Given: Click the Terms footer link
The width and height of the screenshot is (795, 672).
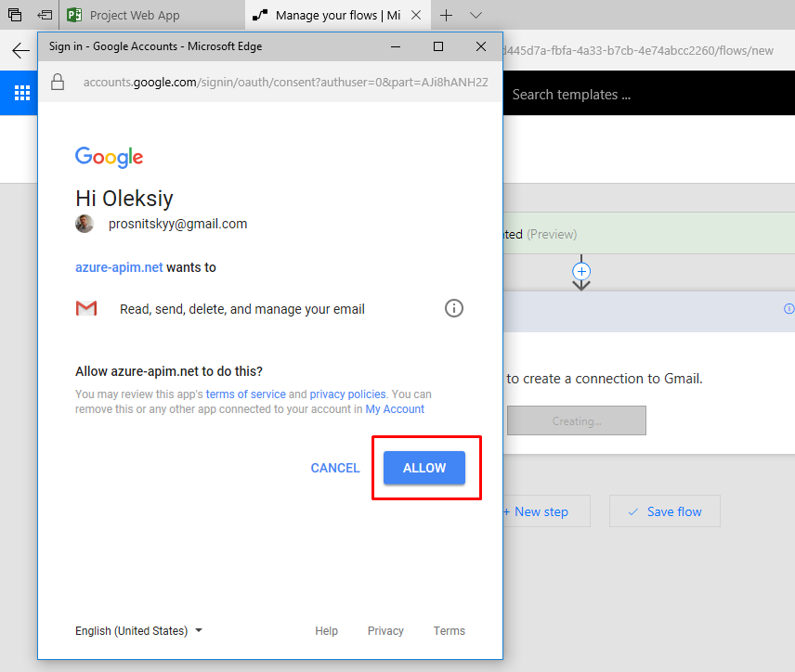Looking at the screenshot, I should coord(449,630).
